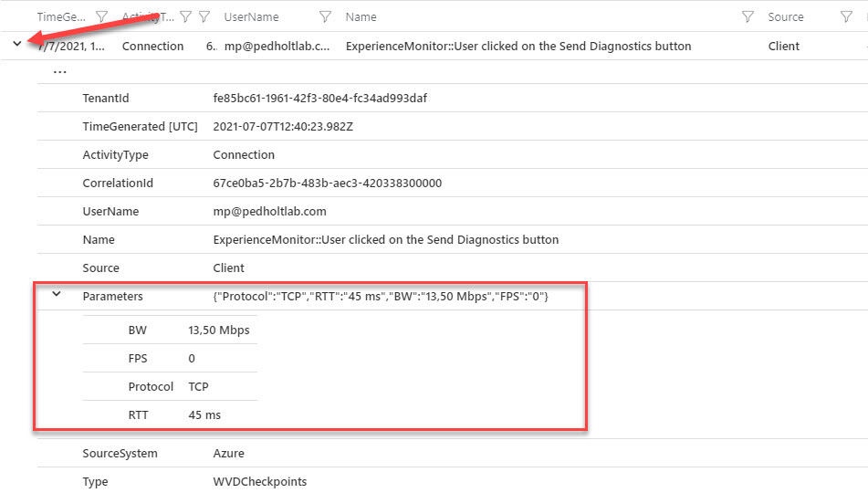The width and height of the screenshot is (868, 493).
Task: Sort by the UserName column header
Action: (x=251, y=17)
